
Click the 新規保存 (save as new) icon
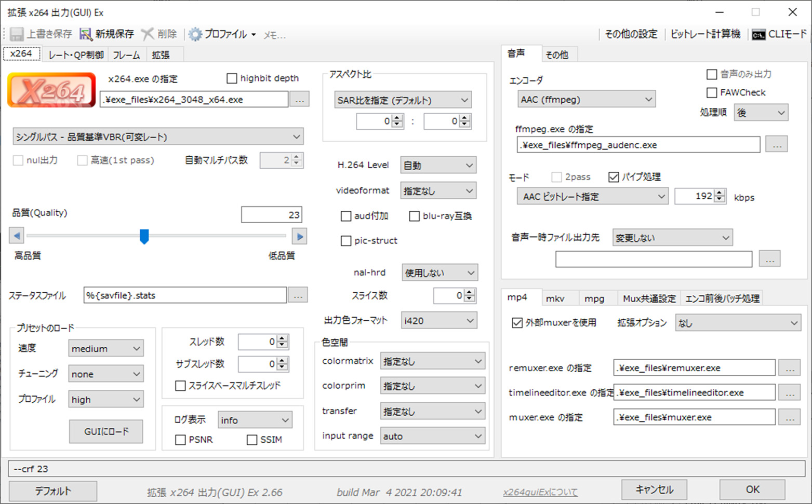[x=85, y=34]
